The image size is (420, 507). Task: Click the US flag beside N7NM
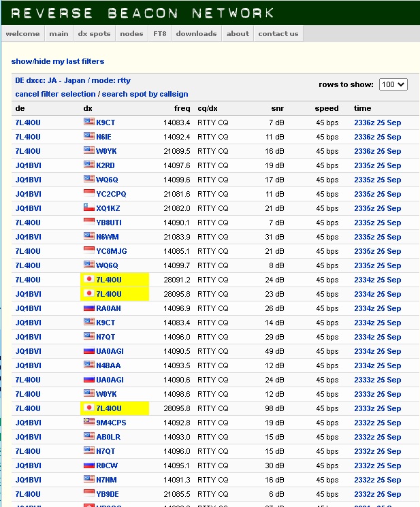(x=89, y=478)
